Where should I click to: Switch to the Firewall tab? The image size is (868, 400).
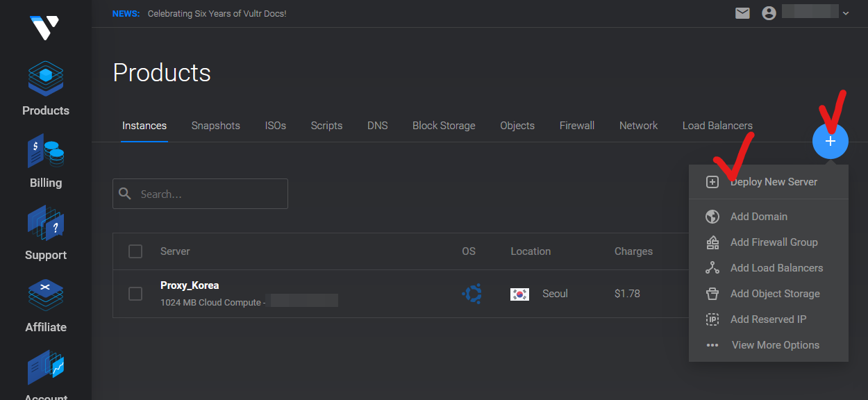[577, 126]
